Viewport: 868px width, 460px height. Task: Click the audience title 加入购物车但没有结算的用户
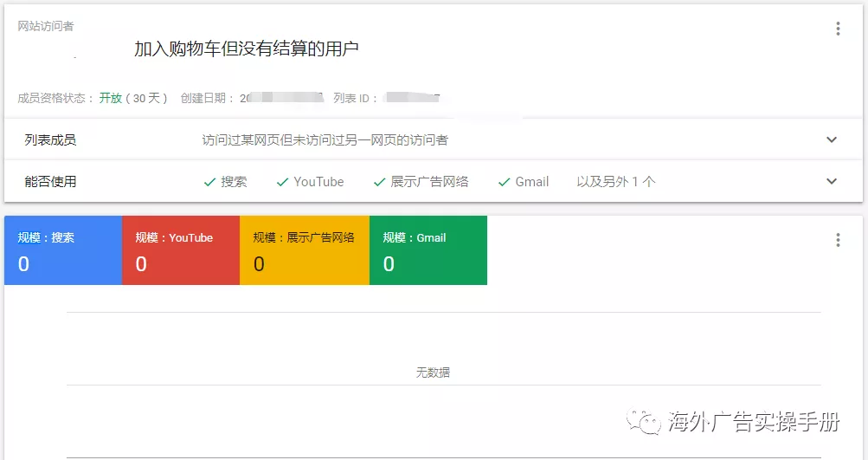247,49
